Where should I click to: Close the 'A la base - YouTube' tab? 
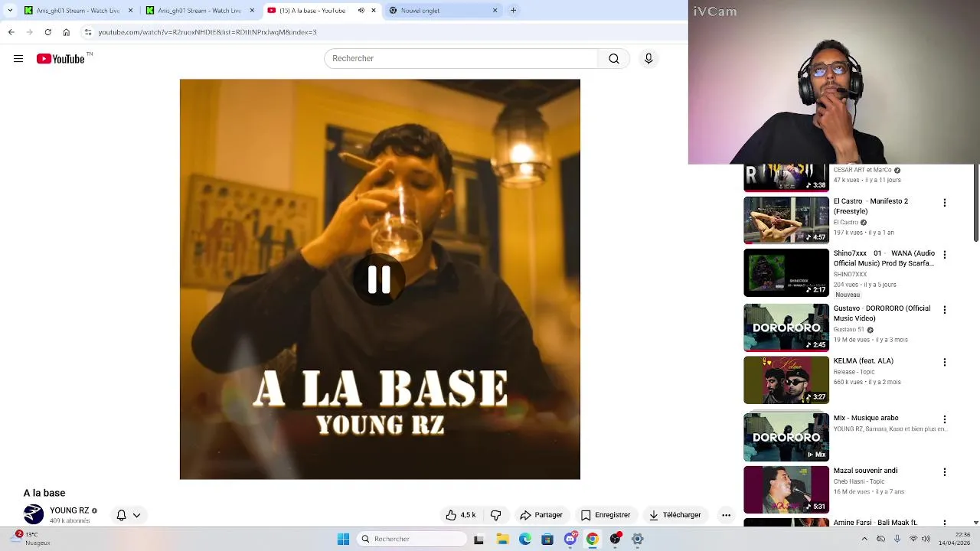374,11
